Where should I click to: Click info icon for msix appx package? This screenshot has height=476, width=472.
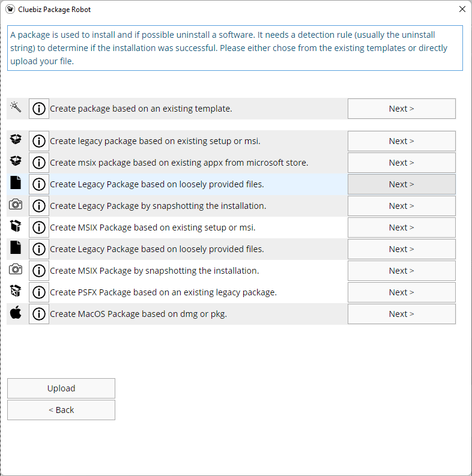point(39,163)
